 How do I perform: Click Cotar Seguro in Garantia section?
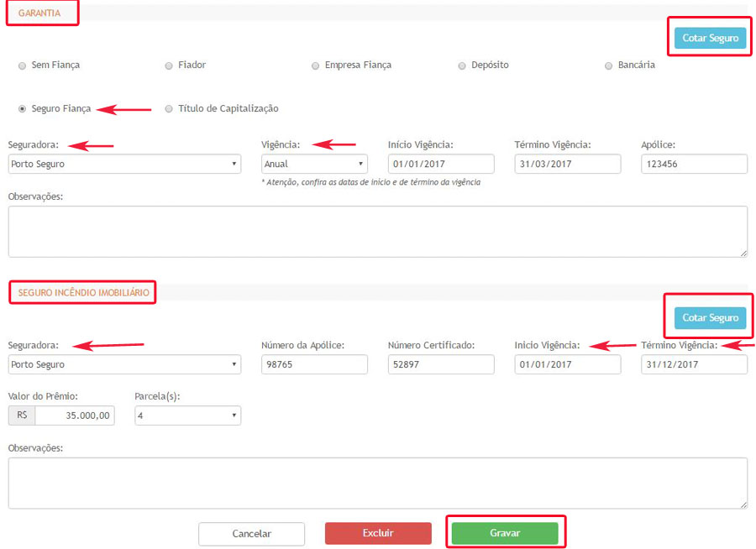pyautogui.click(x=710, y=38)
